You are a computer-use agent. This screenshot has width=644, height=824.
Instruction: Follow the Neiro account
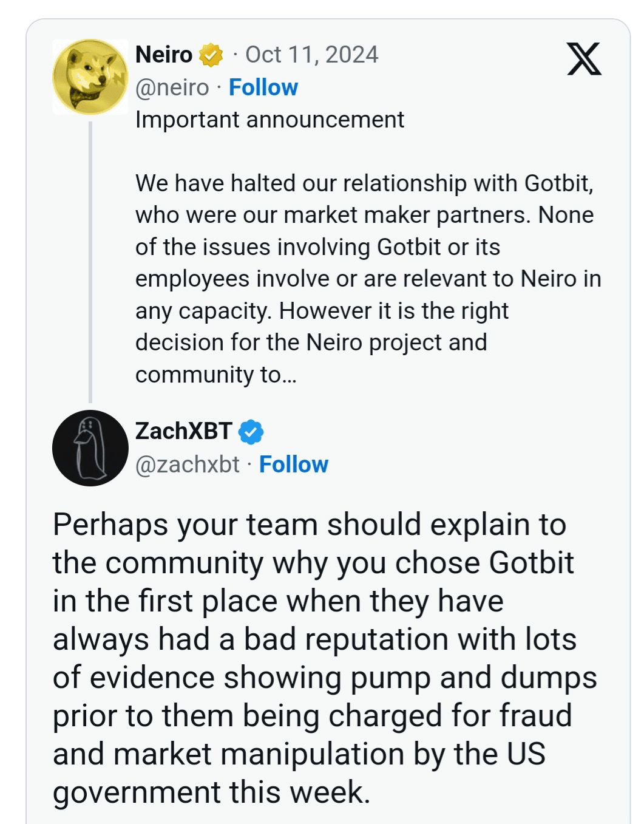pyautogui.click(x=263, y=87)
